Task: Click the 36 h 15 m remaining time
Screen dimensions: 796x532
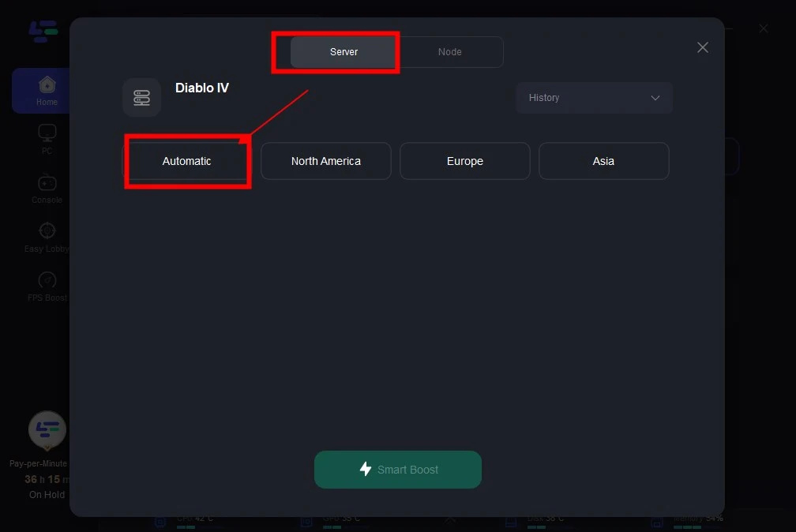Action: pyautogui.click(x=47, y=479)
